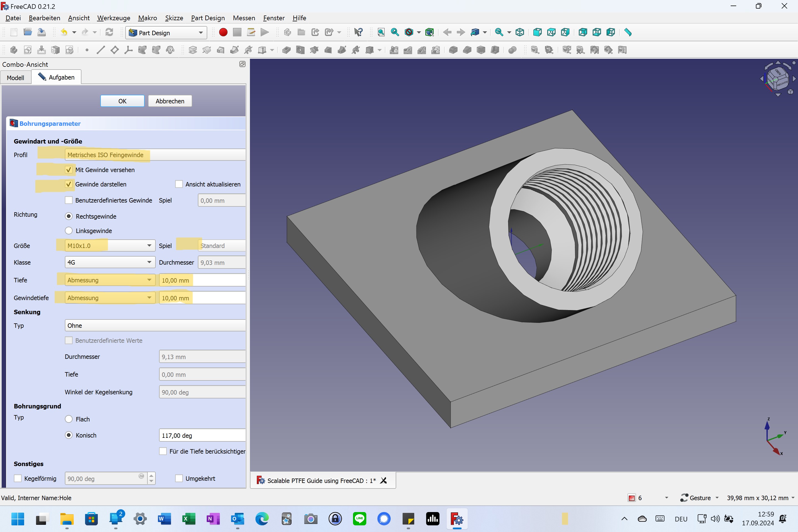798x532 pixels.
Task: Enable 'Benutzerdefiniertes Gewinde' checkbox
Action: pyautogui.click(x=68, y=200)
